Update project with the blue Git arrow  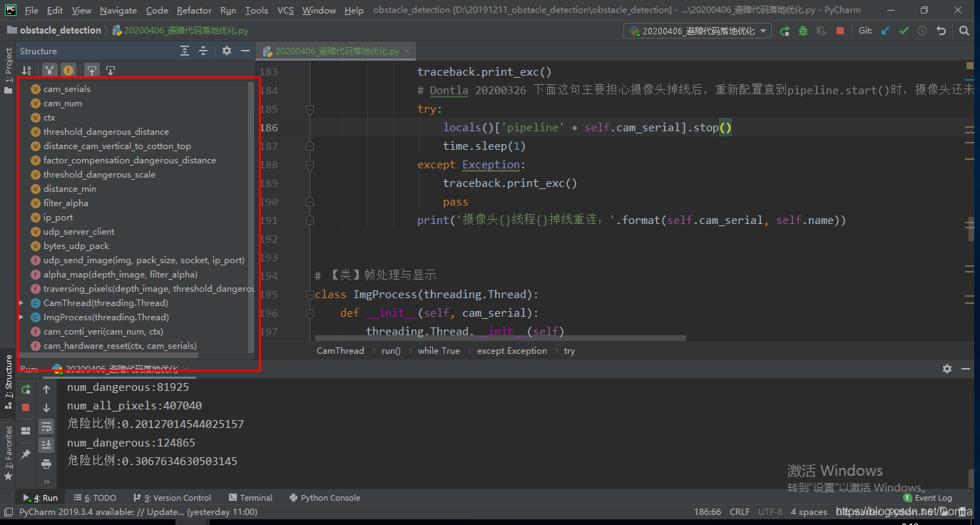pos(886,30)
